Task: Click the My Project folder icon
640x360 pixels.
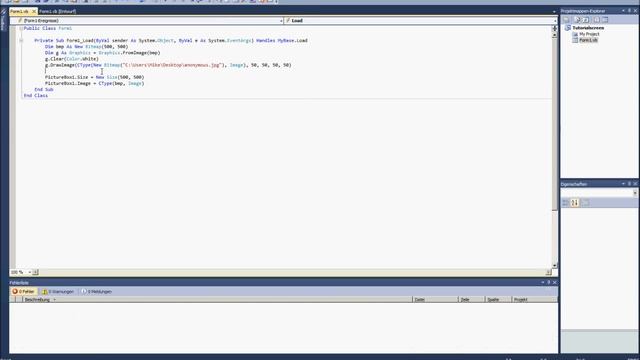Action: click(x=575, y=34)
